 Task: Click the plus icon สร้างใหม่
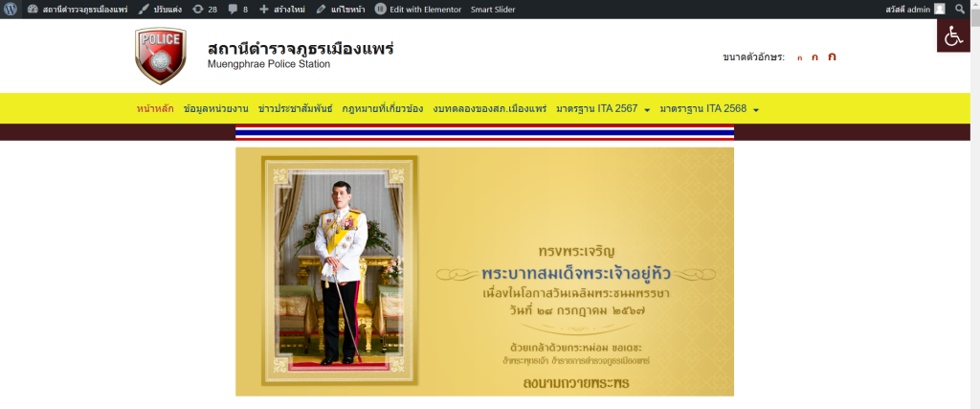pos(264,10)
